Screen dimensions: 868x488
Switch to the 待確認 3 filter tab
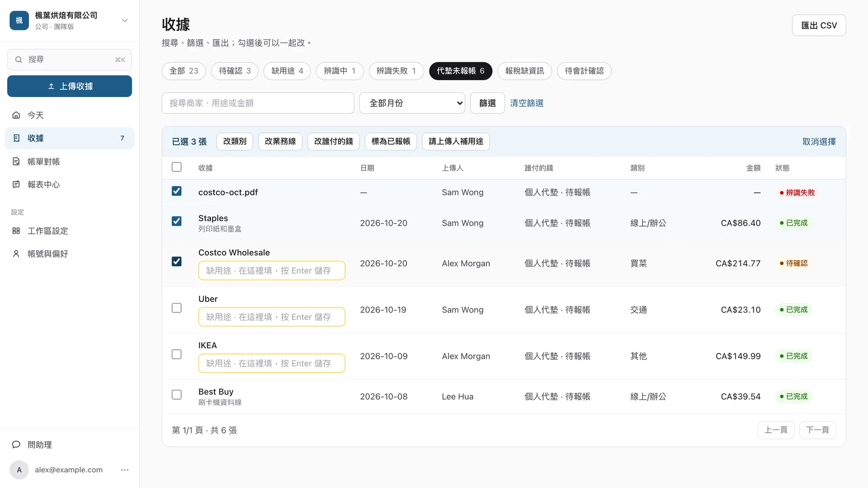click(x=235, y=71)
